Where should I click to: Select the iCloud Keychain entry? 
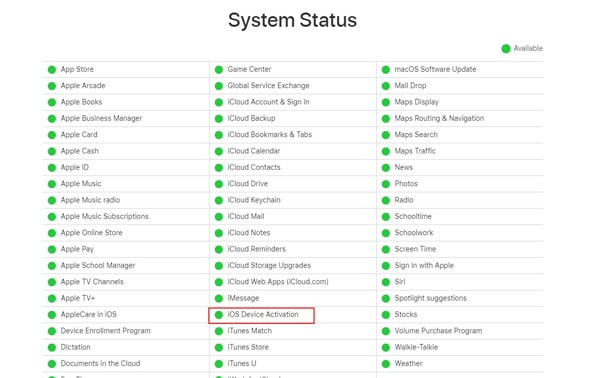[x=254, y=200]
